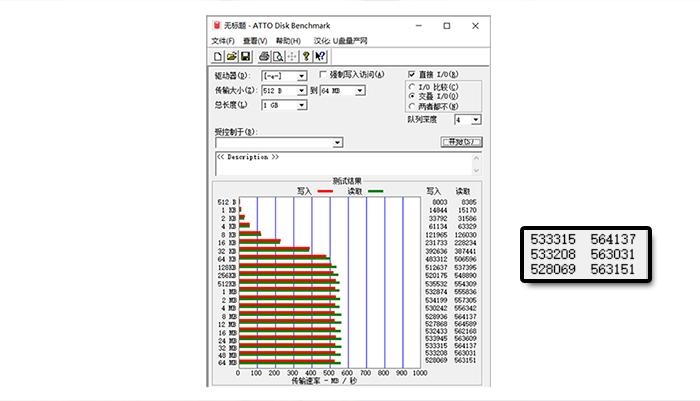Viewport: 700px width, 401px height.
Task: Close the ATTO Disk Benchmark window
Action: (475, 25)
